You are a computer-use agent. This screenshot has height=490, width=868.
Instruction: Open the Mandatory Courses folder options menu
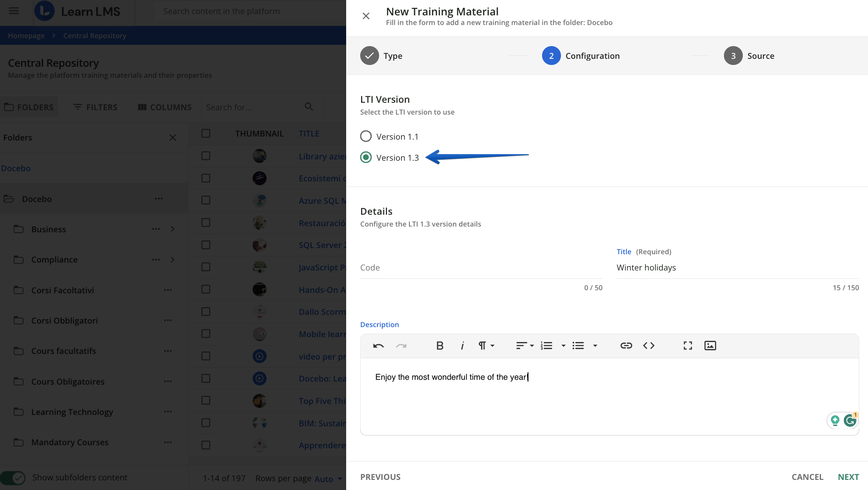(167, 442)
